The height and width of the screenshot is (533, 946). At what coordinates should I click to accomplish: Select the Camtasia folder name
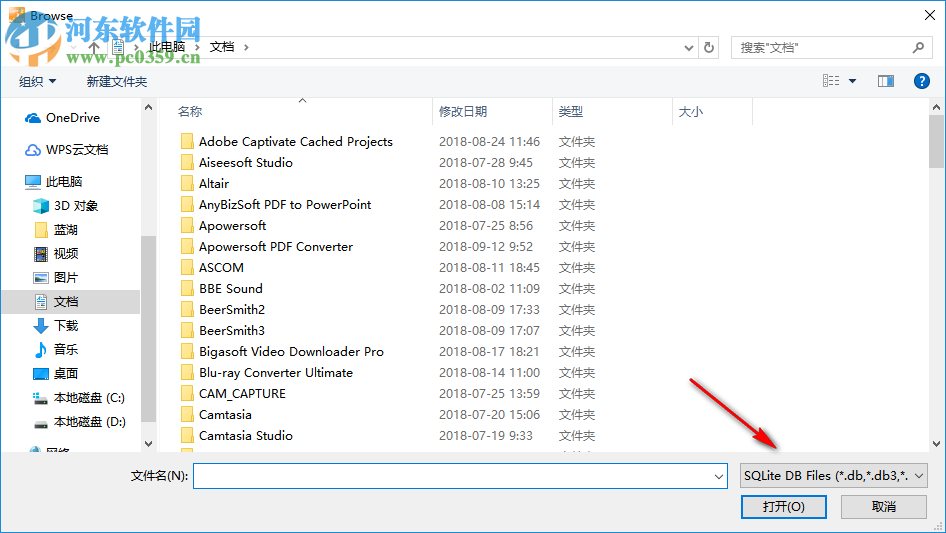click(x=225, y=415)
